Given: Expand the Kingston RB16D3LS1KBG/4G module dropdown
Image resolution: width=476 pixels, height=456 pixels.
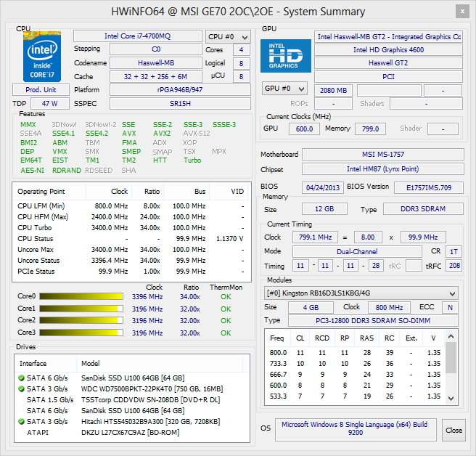Looking at the screenshot, I should click(x=361, y=293).
